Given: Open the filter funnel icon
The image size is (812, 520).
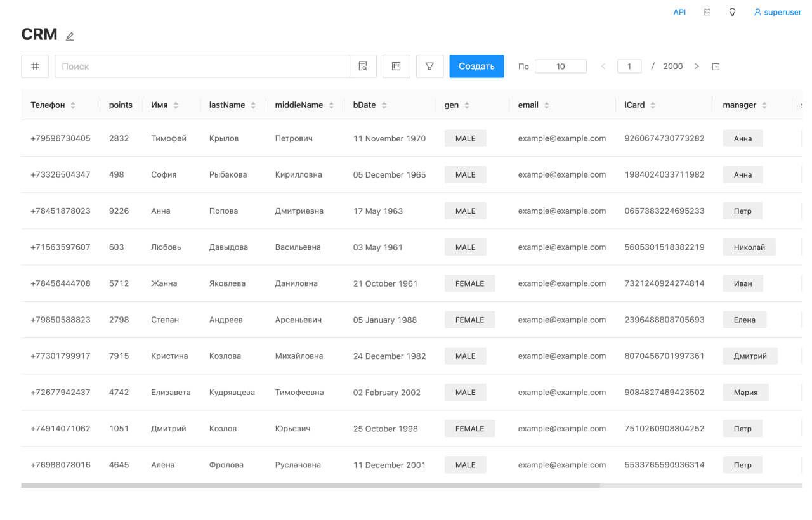Looking at the screenshot, I should (x=429, y=66).
